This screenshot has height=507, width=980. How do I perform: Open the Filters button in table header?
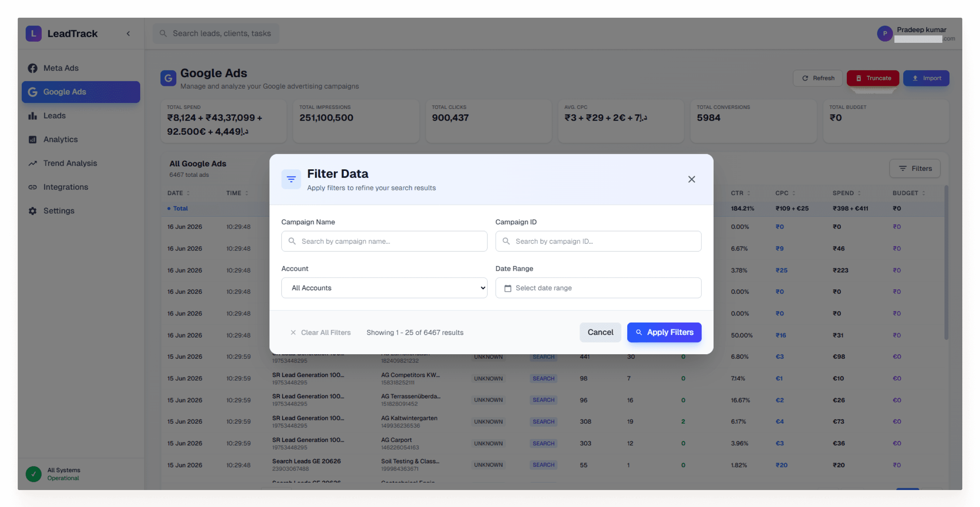click(915, 169)
